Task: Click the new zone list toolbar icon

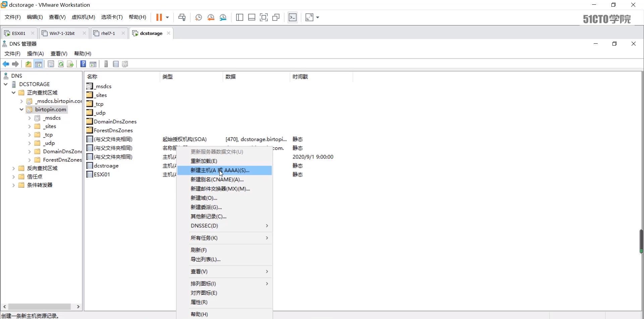Action: click(116, 64)
